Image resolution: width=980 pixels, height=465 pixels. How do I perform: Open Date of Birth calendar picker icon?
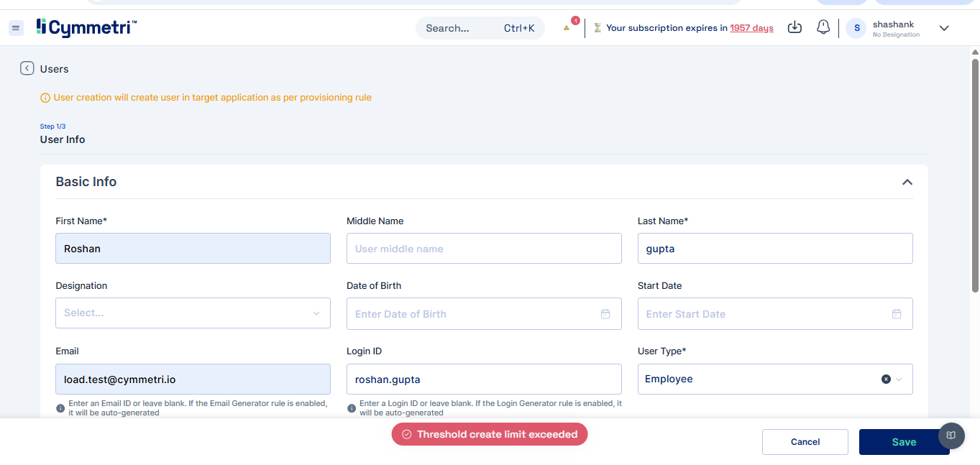[x=605, y=314]
